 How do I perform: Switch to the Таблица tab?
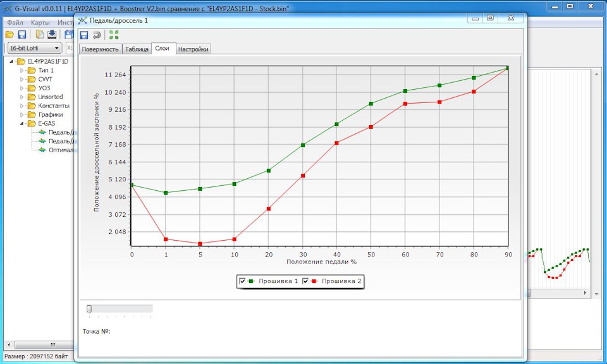[x=137, y=49]
